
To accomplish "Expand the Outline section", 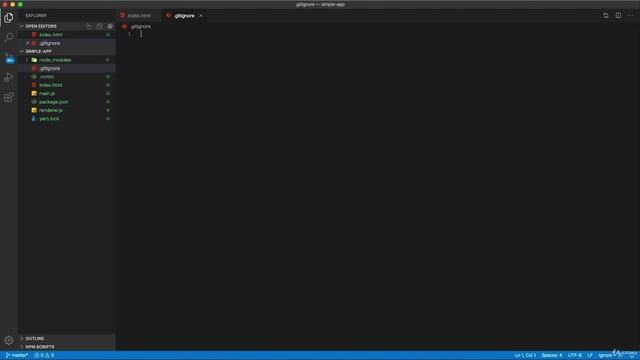I will point(35,338).
